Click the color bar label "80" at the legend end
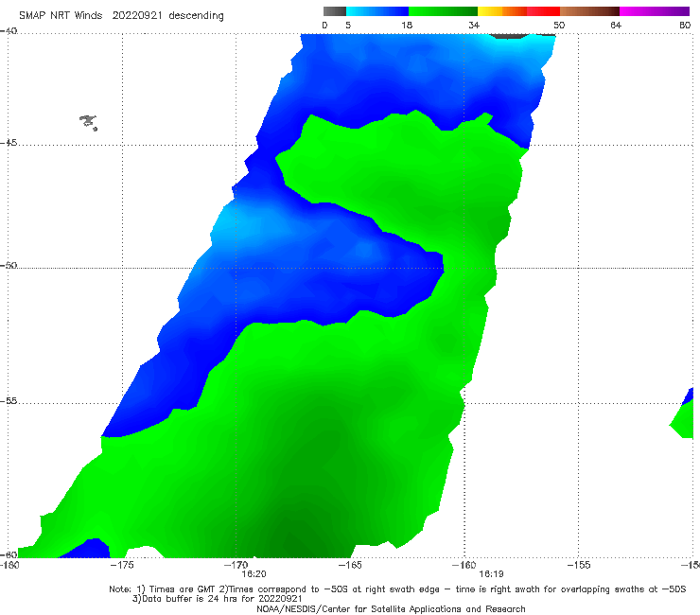This screenshot has height=615, width=700. tap(685, 26)
